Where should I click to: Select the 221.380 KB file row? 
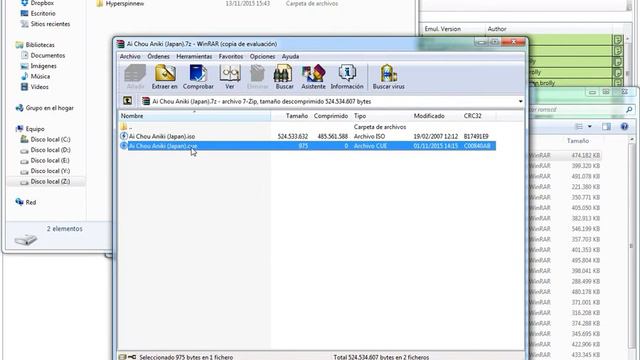[566, 187]
